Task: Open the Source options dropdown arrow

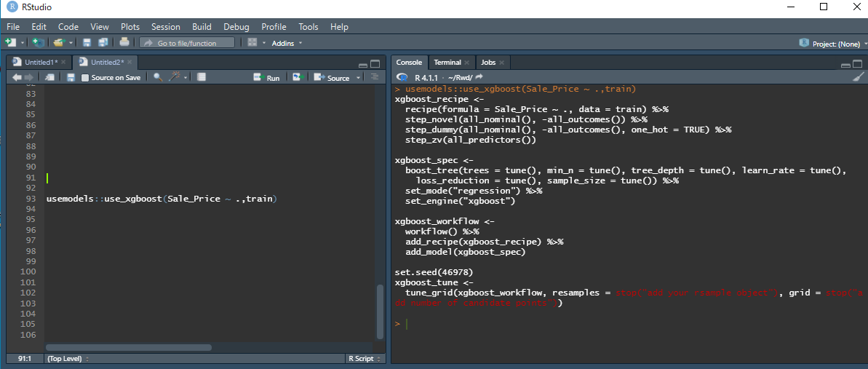Action: [358, 78]
